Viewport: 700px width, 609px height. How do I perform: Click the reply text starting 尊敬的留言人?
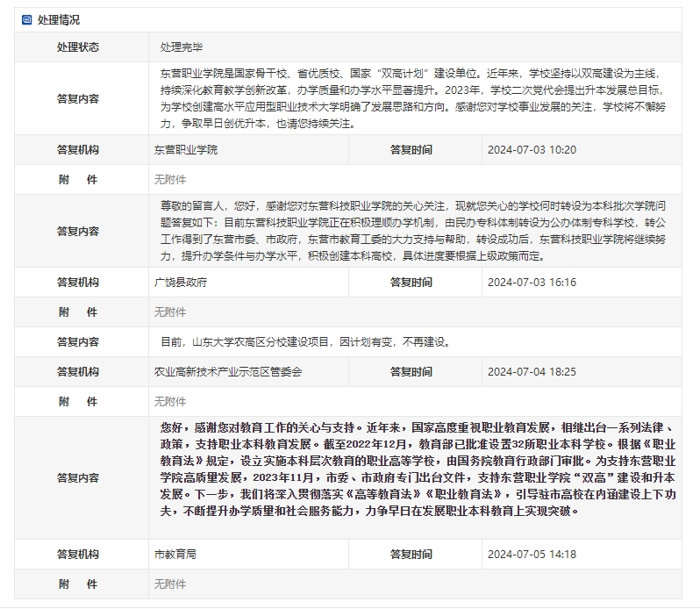coord(413,231)
